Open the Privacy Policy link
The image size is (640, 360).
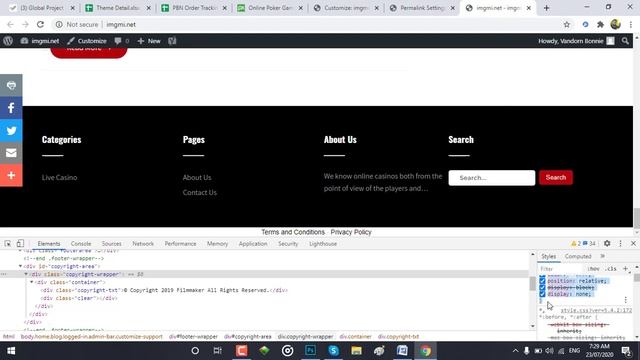coord(351,232)
